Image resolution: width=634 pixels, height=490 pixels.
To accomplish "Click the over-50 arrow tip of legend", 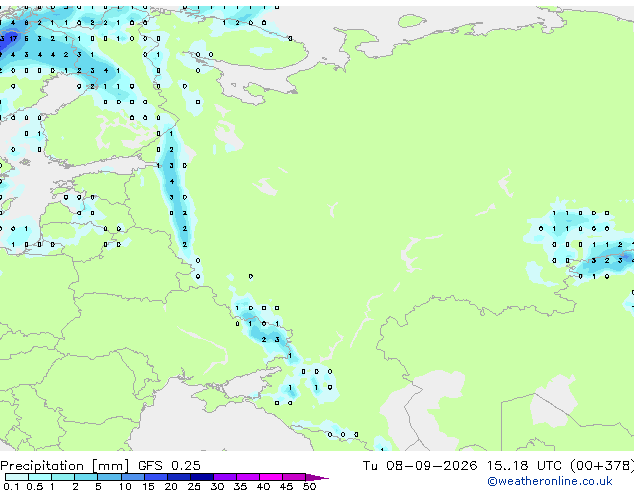I will pyautogui.click(x=317, y=477).
